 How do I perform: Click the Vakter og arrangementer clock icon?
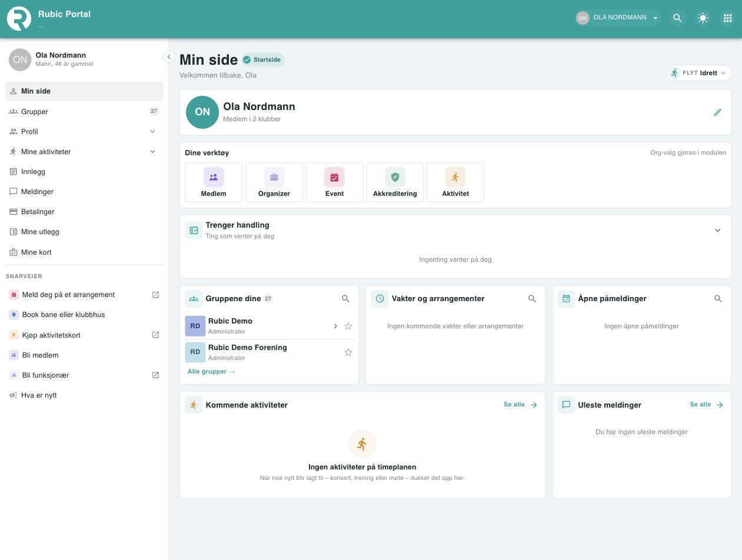380,299
